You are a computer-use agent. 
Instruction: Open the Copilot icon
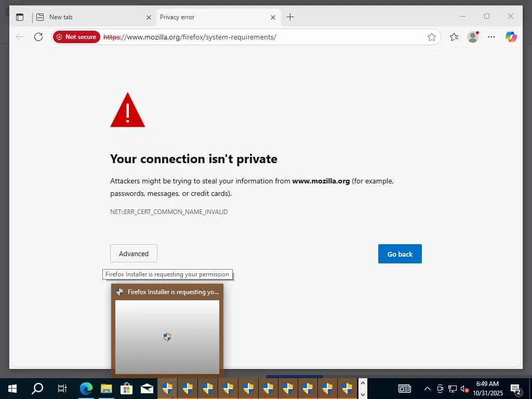click(x=511, y=37)
